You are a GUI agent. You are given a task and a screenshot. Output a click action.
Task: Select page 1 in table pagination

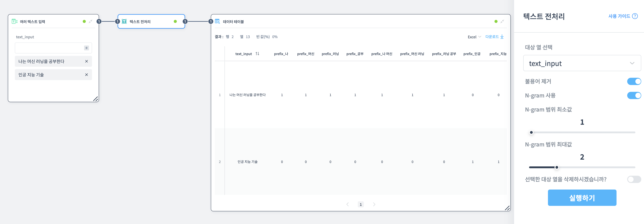coord(361,204)
